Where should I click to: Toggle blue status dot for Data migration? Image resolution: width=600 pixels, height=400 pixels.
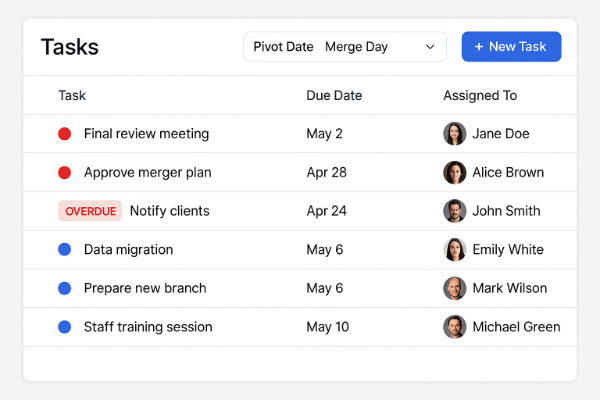[65, 250]
